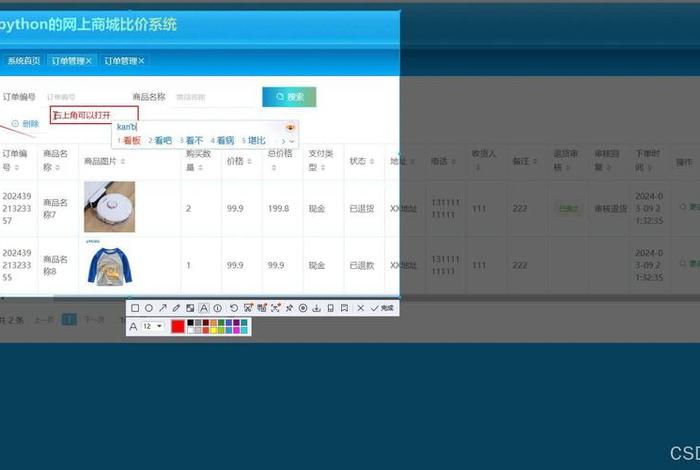Screen dimensions: 700x470
Task: Switch to the 系统首页 tab
Action: 24,61
